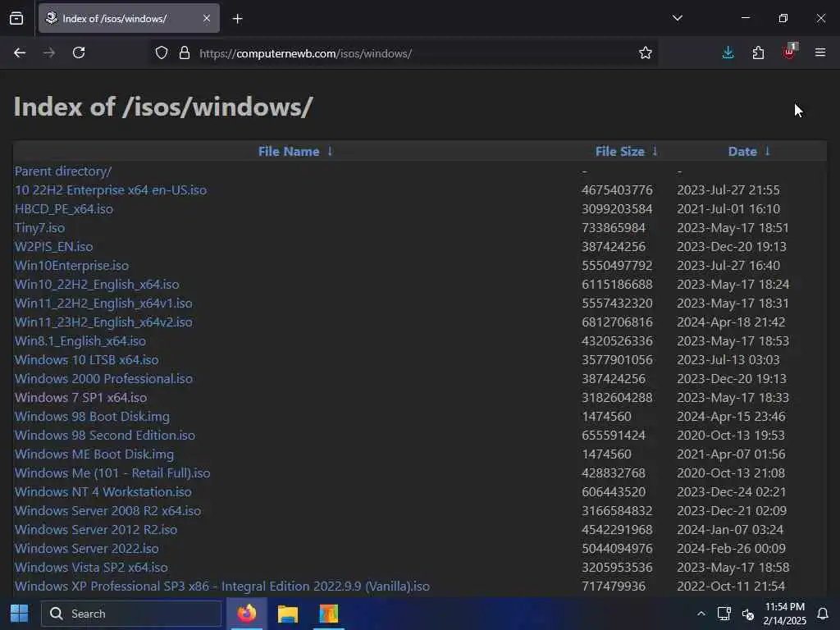Open Parent directory link
The image size is (840, 630).
pyautogui.click(x=63, y=171)
